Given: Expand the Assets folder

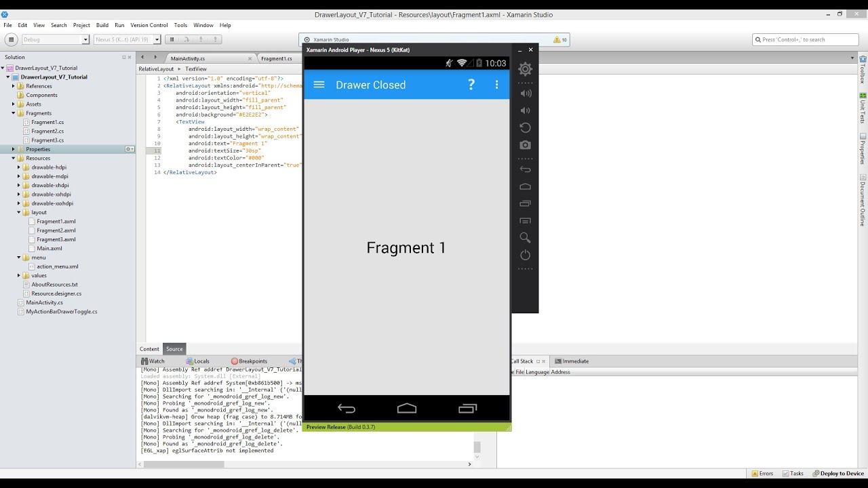Looking at the screenshot, I should [x=13, y=104].
